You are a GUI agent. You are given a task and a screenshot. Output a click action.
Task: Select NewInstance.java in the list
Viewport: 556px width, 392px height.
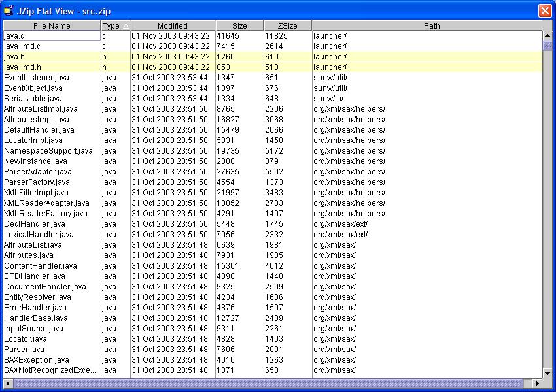pyautogui.click(x=35, y=161)
